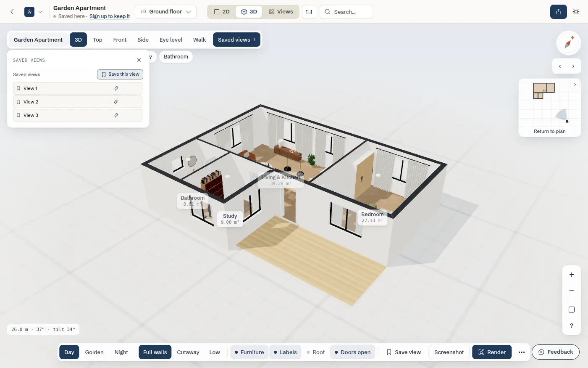Viewport: 588px width, 368px height.
Task: Toggle Doors open
Action: (x=352, y=352)
